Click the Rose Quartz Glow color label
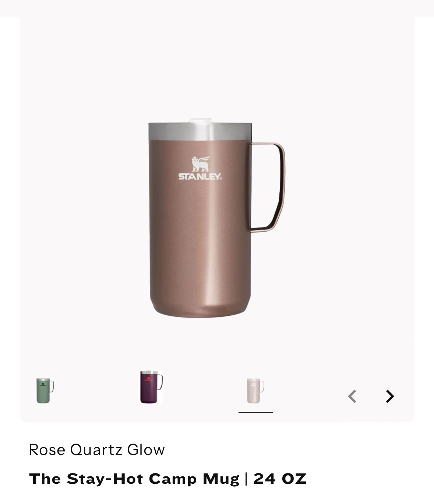The image size is (434, 504). 97,450
